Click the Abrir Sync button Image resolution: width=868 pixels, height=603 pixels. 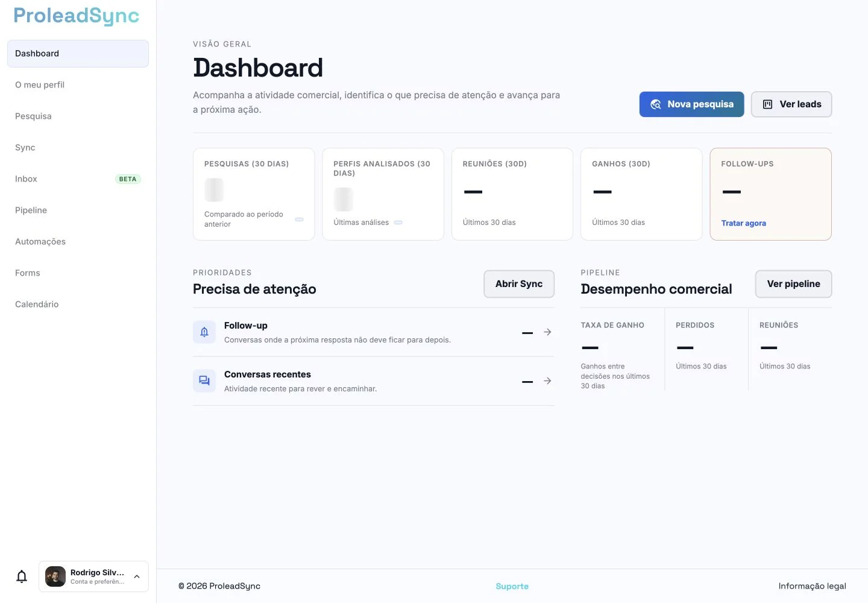519,284
